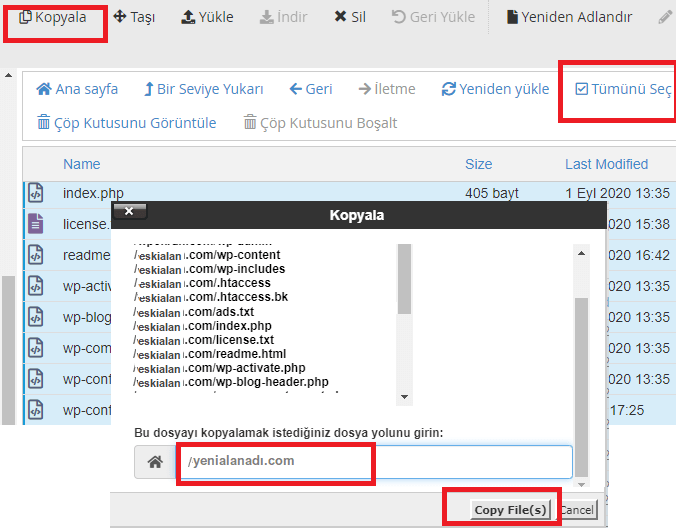Viewport: 676px width, 528px height.
Task: Select the Taşı move tool
Action: click(134, 17)
